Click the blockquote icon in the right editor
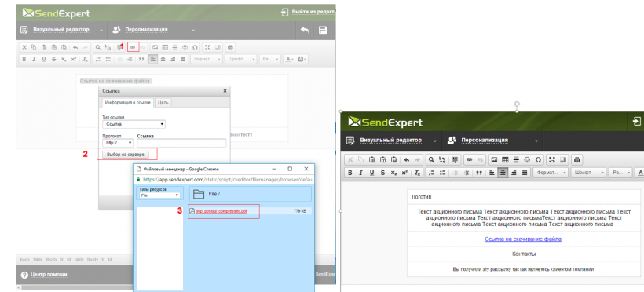The height and width of the screenshot is (292, 644). coord(478,173)
